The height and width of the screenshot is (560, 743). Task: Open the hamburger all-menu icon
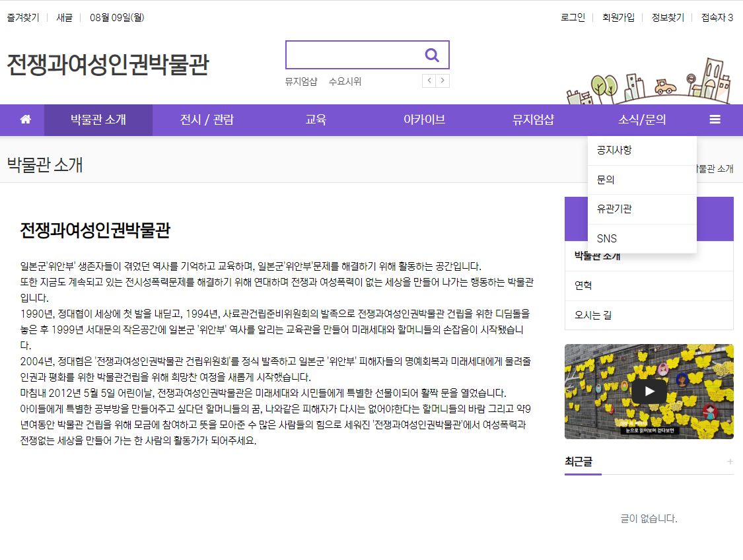[715, 120]
